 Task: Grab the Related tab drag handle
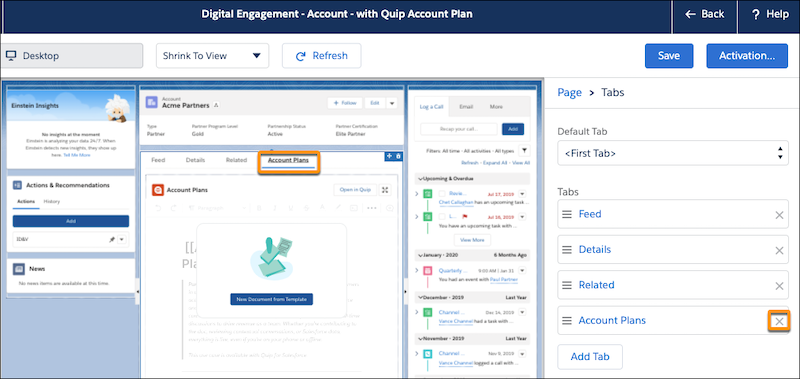point(567,285)
